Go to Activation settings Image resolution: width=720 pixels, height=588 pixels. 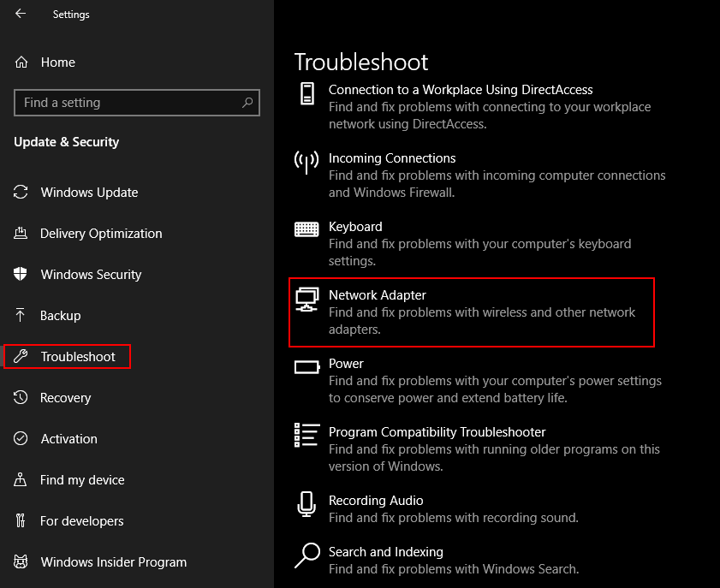click(68, 438)
